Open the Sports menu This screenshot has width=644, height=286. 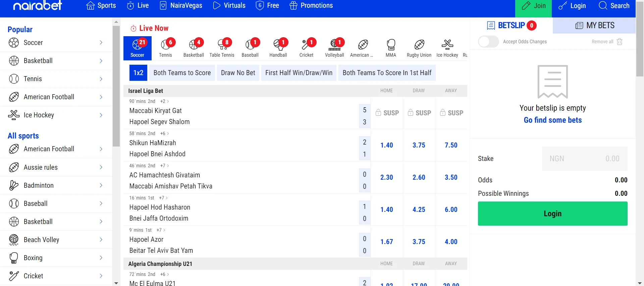click(x=101, y=6)
